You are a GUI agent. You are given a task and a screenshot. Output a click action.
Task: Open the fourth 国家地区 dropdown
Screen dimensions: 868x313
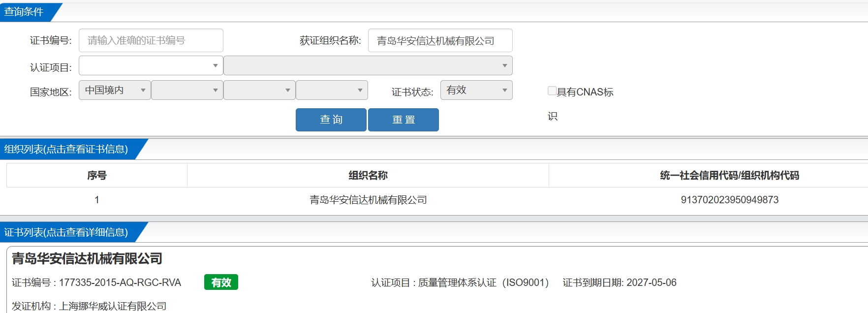tap(332, 90)
